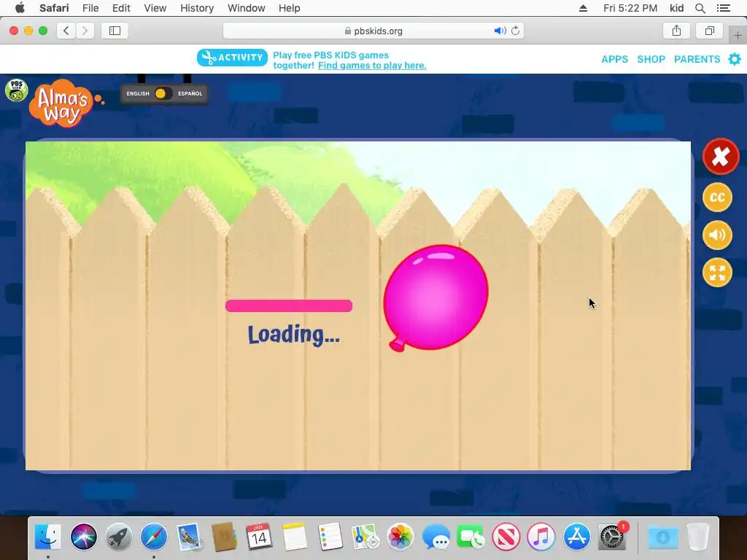This screenshot has height=560, width=747.
Task: Toggle the English/Español language switch
Action: (x=163, y=93)
